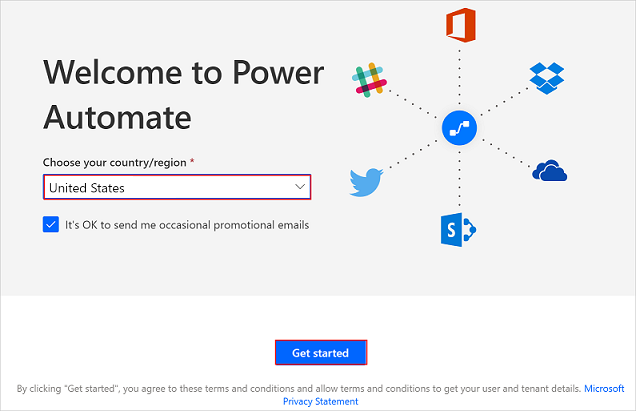Click the terms and conditions disclaimer text
The width and height of the screenshot is (636, 411).
(x=300, y=388)
